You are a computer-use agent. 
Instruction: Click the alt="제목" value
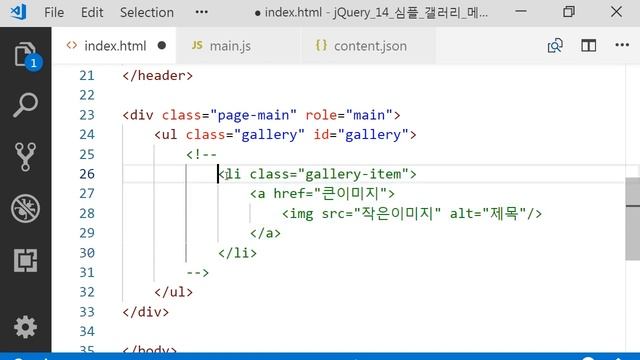[x=504, y=213]
